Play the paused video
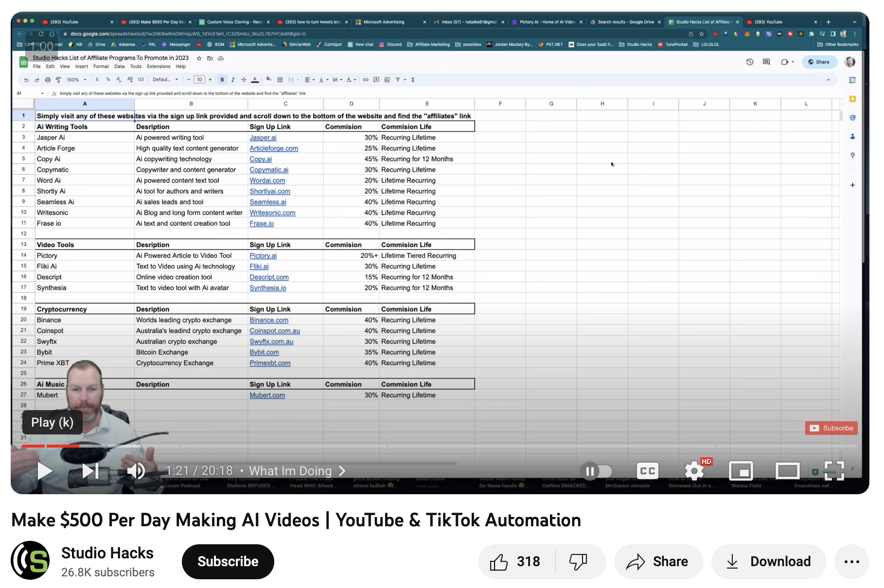This screenshot has width=884, height=588. point(44,471)
